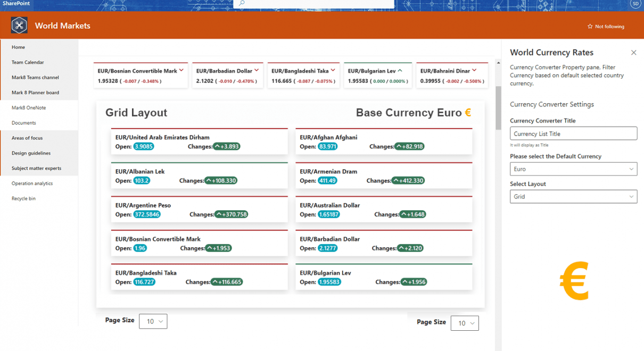Open the SD user profile avatar
The width and height of the screenshot is (644, 351).
[635, 4]
